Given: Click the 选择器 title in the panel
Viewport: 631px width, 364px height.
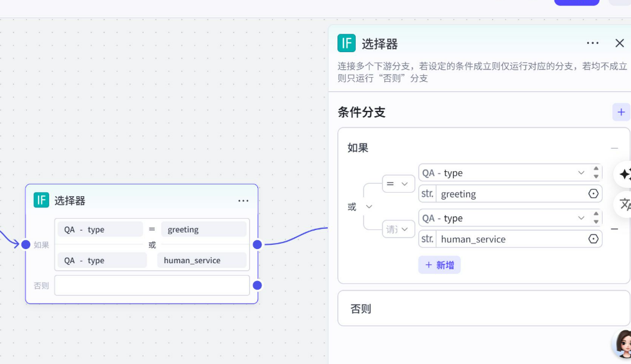Looking at the screenshot, I should pyautogui.click(x=380, y=43).
